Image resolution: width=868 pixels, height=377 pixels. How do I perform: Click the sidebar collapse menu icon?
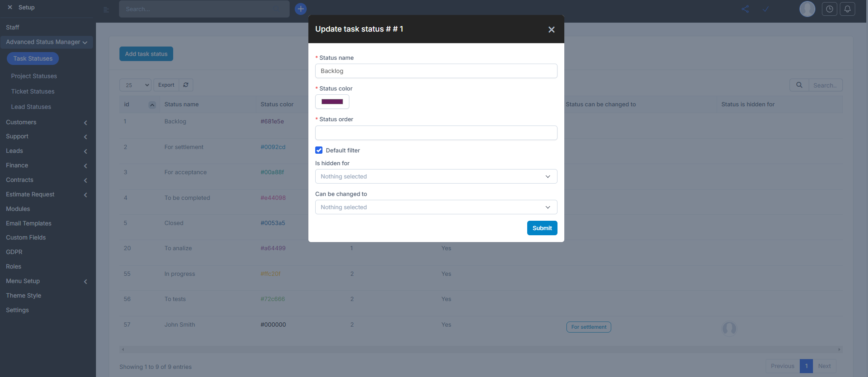[x=107, y=9]
